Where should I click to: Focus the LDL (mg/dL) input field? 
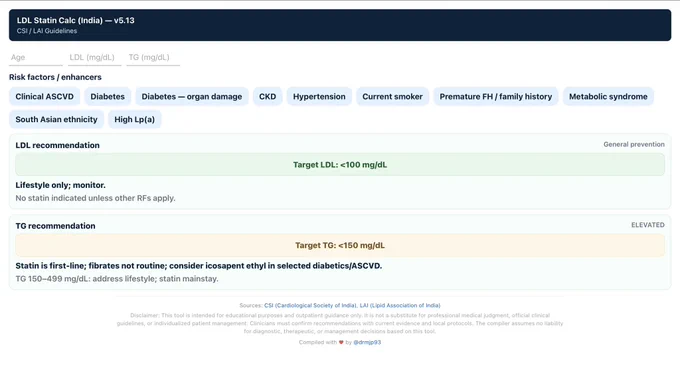[94, 57]
